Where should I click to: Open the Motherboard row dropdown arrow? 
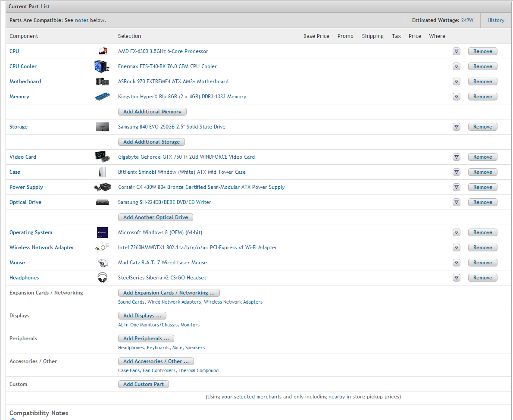(x=457, y=81)
